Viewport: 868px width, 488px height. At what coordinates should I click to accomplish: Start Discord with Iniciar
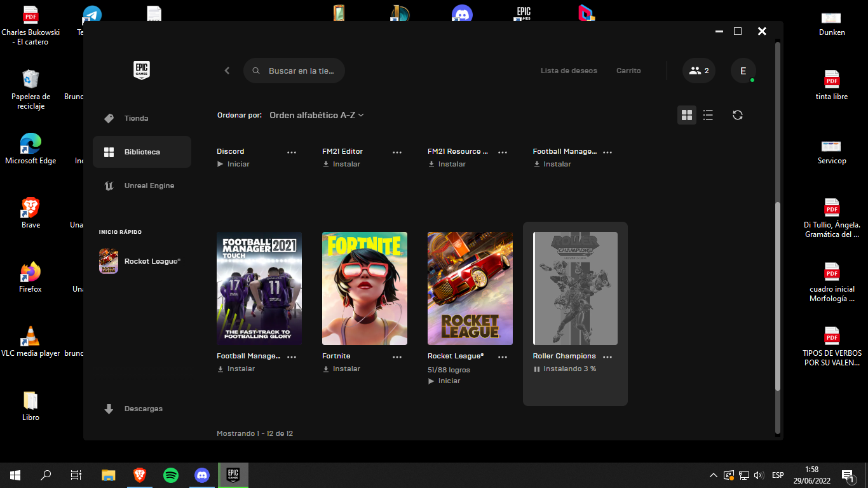233,164
